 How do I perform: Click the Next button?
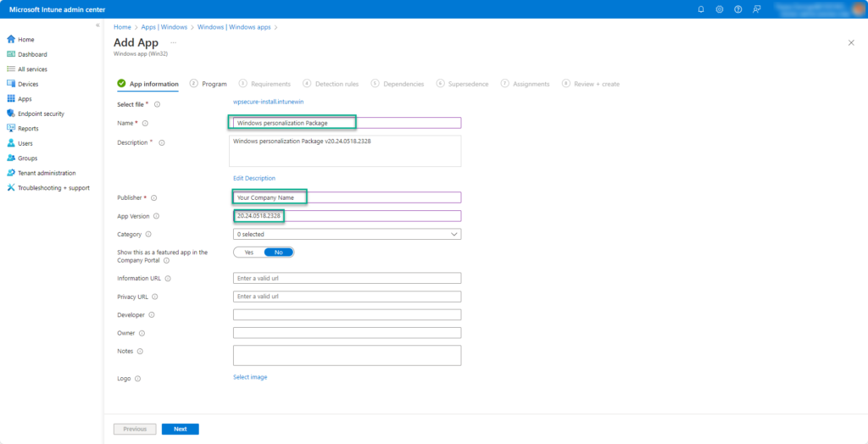180,429
